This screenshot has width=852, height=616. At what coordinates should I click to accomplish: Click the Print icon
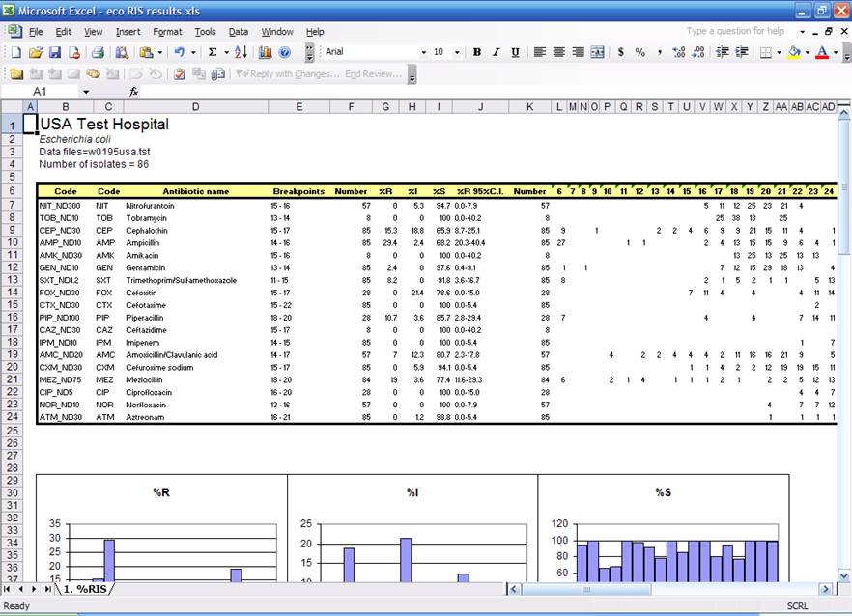(98, 52)
